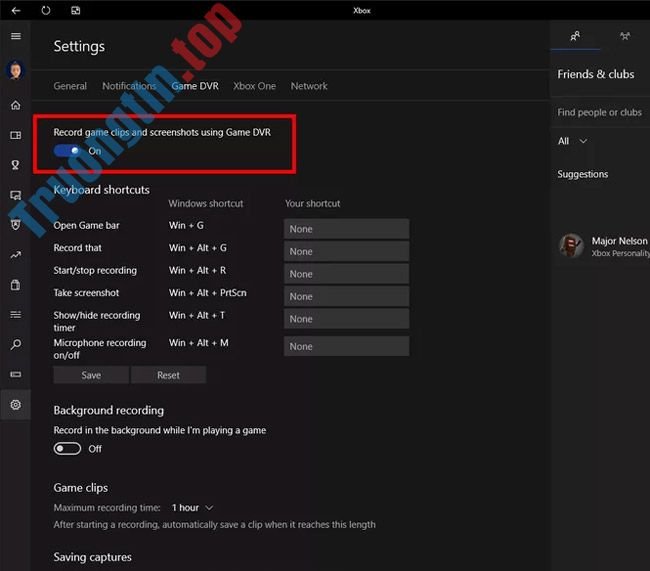Click the Save shortcuts button

click(x=91, y=375)
